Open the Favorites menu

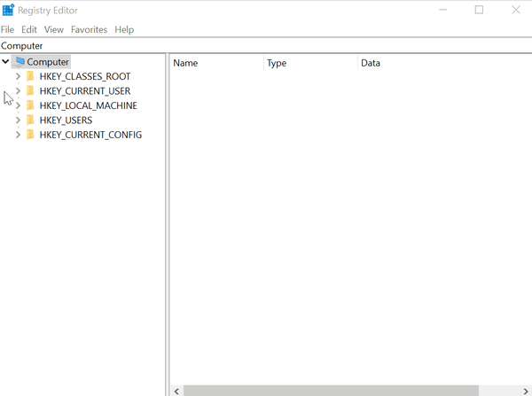89,29
